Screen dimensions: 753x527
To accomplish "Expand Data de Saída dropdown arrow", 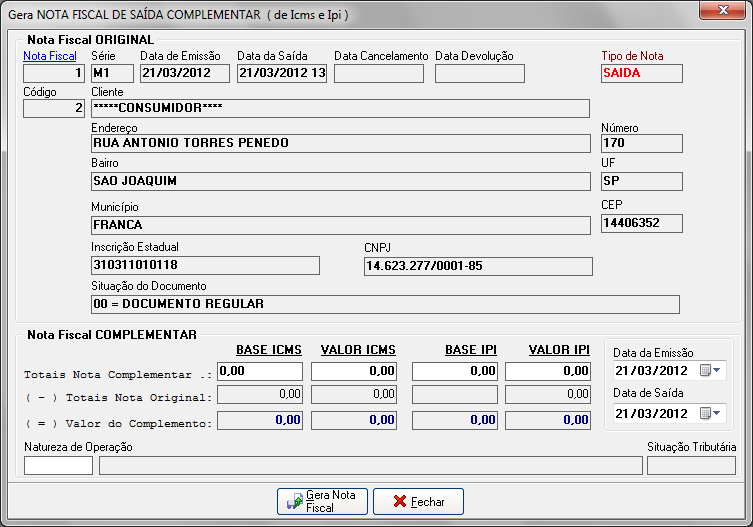I will point(717,413).
